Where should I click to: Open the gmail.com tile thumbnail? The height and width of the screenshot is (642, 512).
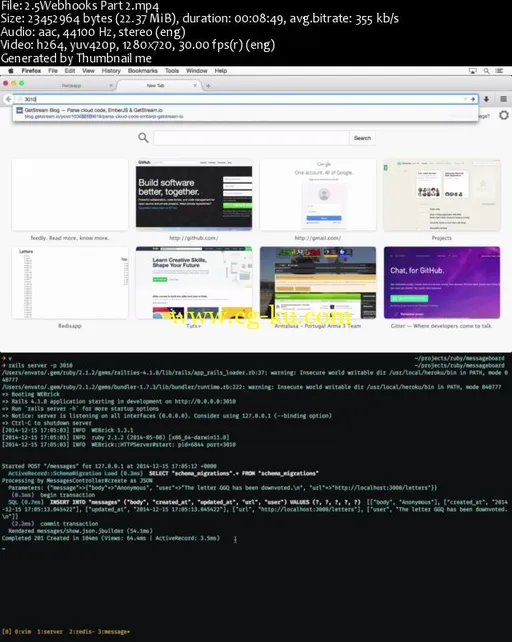[318, 194]
